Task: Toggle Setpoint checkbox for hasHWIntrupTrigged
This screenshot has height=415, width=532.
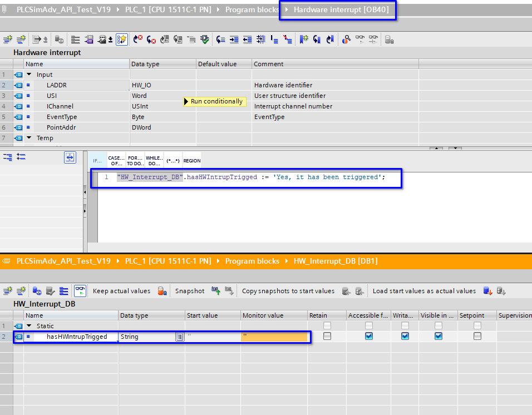Action: (x=477, y=337)
